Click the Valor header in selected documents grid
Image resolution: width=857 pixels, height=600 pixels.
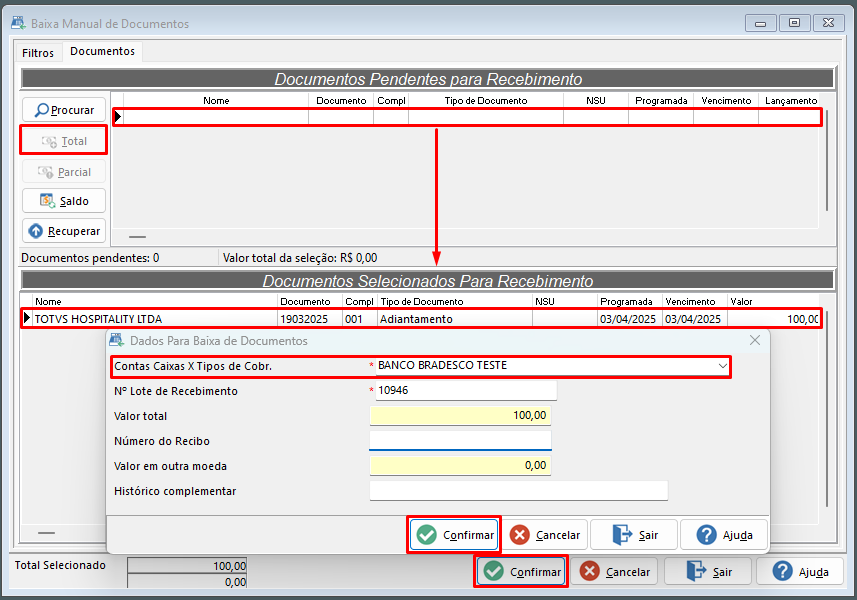(773, 302)
